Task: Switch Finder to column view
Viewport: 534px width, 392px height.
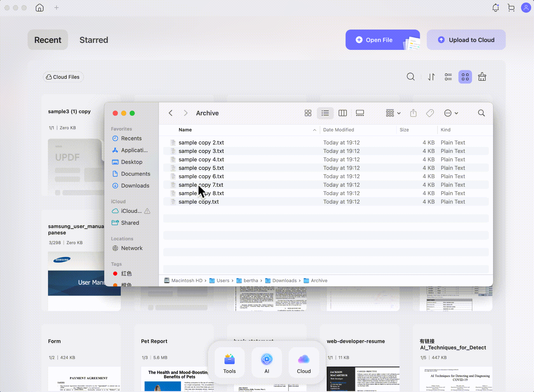Action: (x=343, y=113)
